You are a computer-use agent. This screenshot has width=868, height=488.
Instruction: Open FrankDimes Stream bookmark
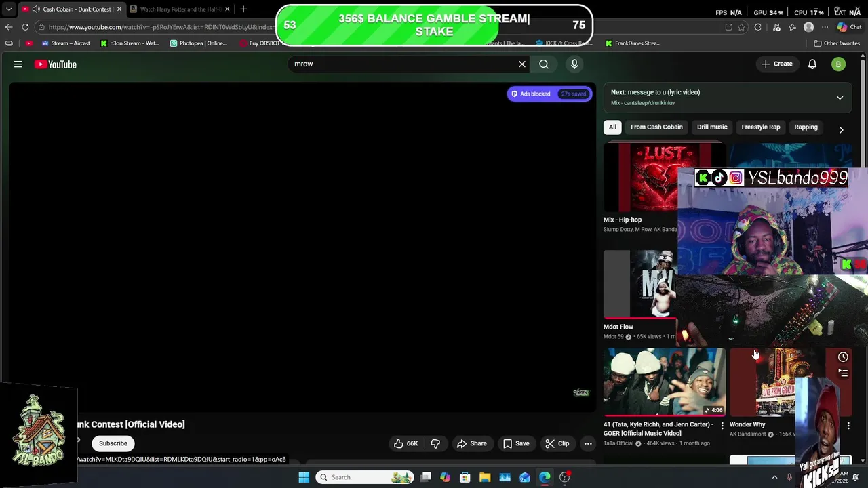coord(633,43)
